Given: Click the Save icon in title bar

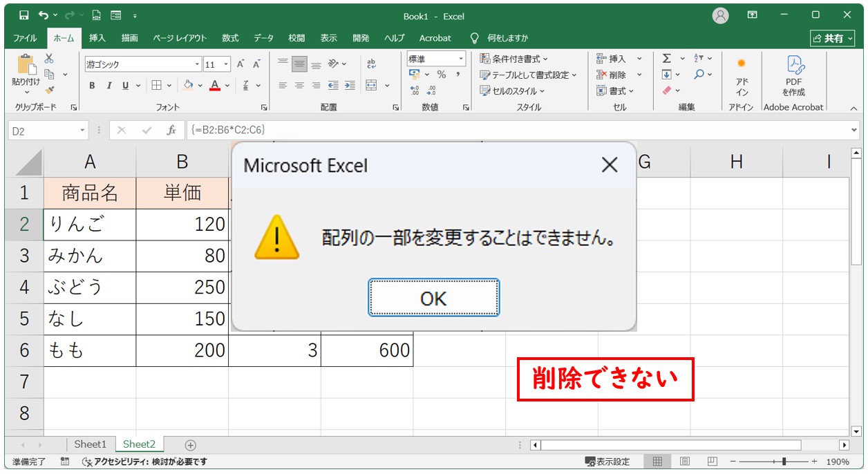Looking at the screenshot, I should [x=23, y=15].
